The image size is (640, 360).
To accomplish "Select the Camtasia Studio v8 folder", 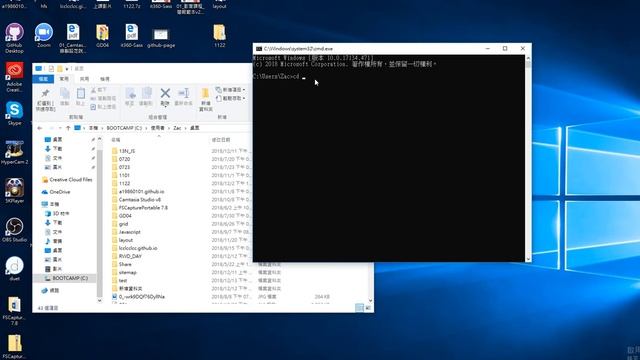I will point(136,200).
